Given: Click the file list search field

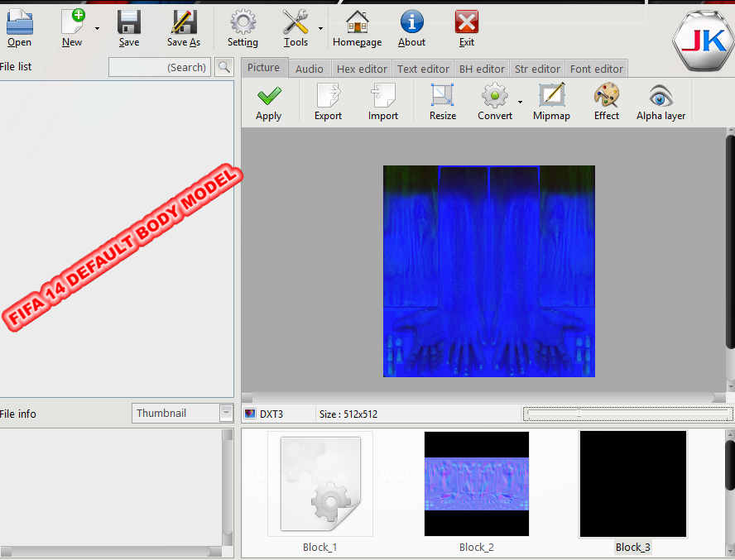Looking at the screenshot, I should (160, 67).
